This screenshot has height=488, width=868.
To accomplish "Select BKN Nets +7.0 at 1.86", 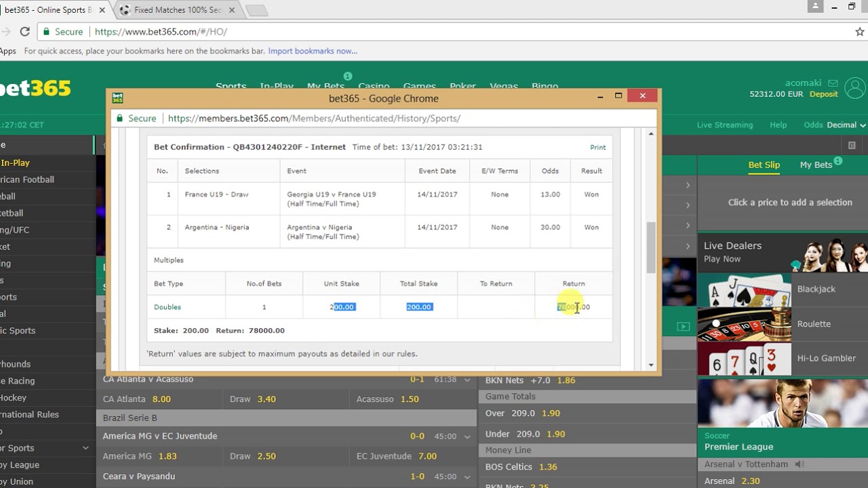I will [587, 380].
